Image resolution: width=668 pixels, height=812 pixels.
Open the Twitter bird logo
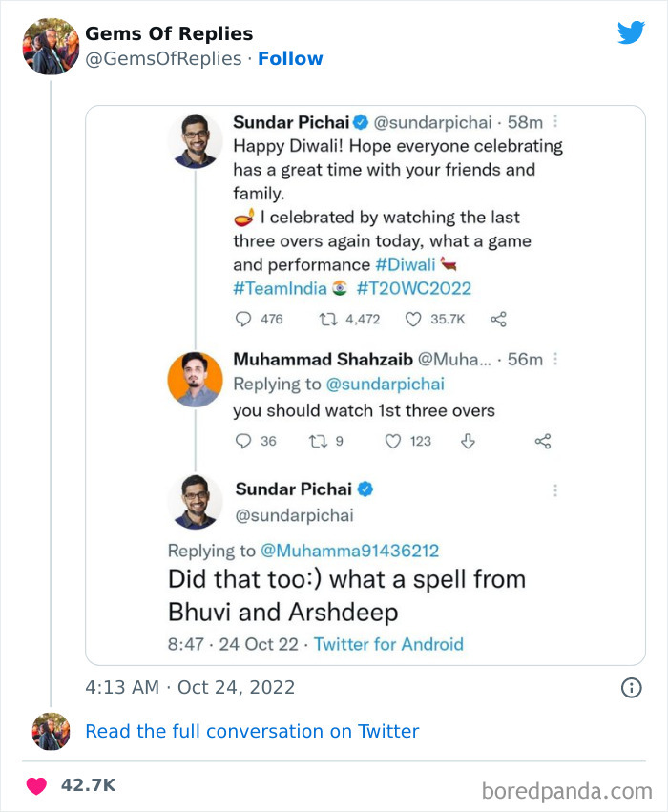pyautogui.click(x=632, y=31)
